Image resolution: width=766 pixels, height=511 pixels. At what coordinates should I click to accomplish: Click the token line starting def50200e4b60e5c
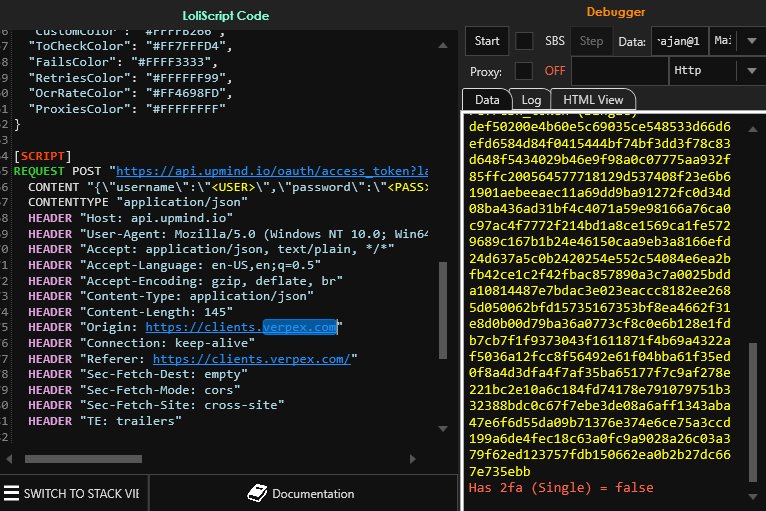coord(599,127)
